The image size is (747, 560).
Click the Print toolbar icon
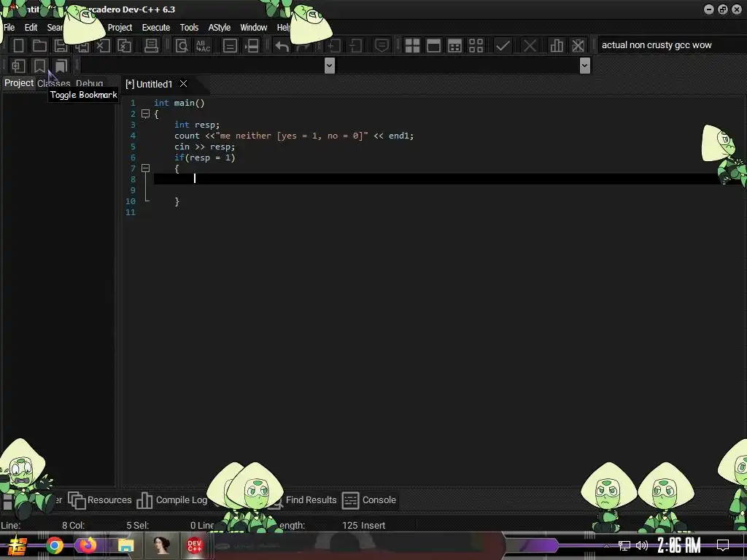click(x=151, y=46)
